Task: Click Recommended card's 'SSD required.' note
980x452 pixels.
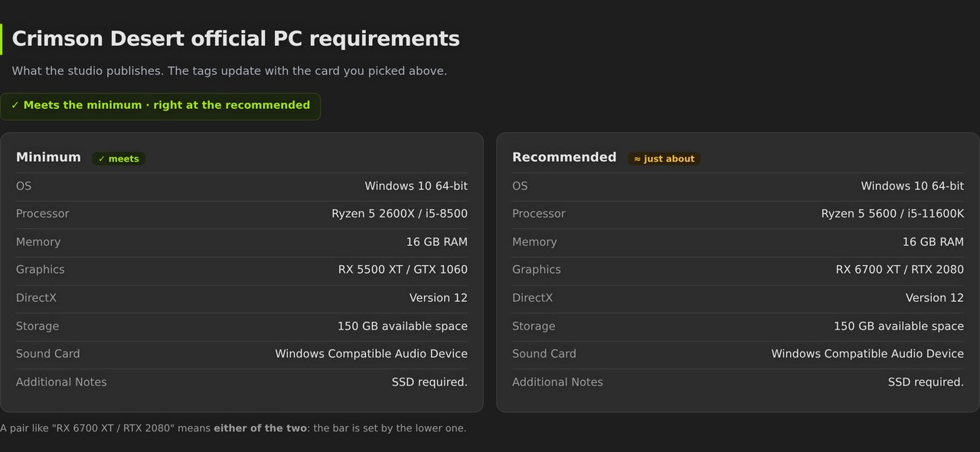Action: coord(926,382)
